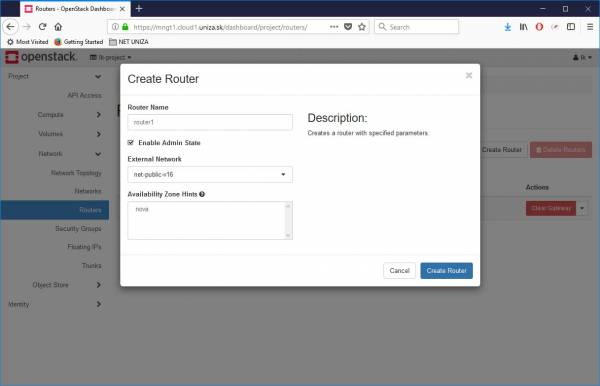
Task: Open the Firefox hamburger menu
Action: pyautogui.click(x=590, y=27)
